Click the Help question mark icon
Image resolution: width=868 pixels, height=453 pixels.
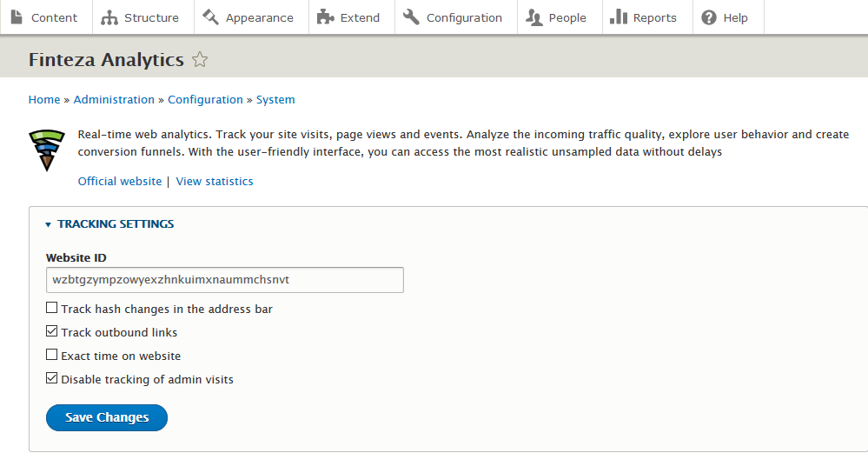pos(709,17)
